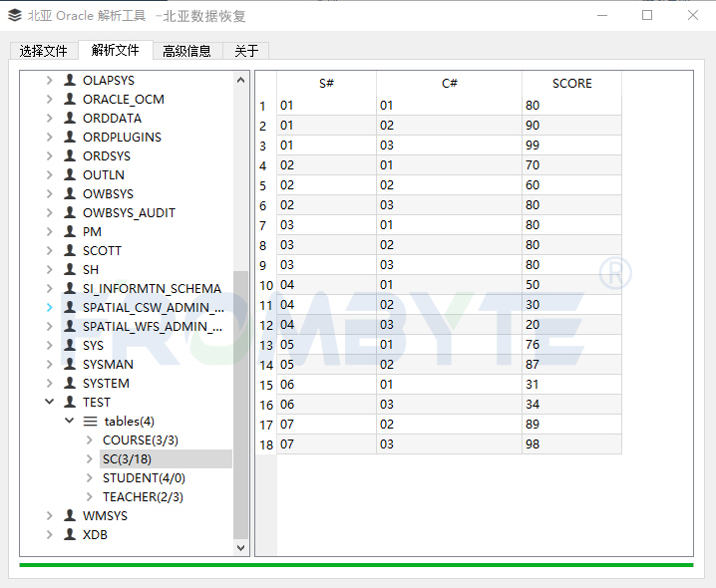The image size is (716, 588).
Task: Click the user icon next to SYSMAN
Action: pyautogui.click(x=69, y=365)
